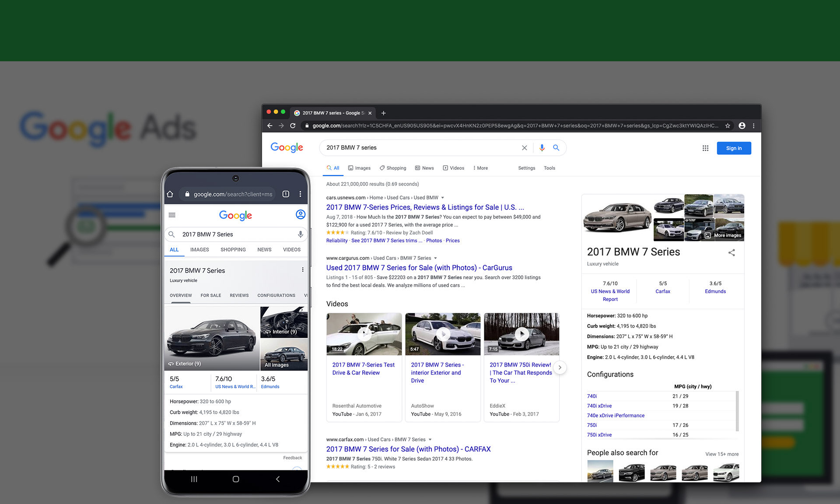Share the 2017 BMW 7 Series panel

click(731, 252)
